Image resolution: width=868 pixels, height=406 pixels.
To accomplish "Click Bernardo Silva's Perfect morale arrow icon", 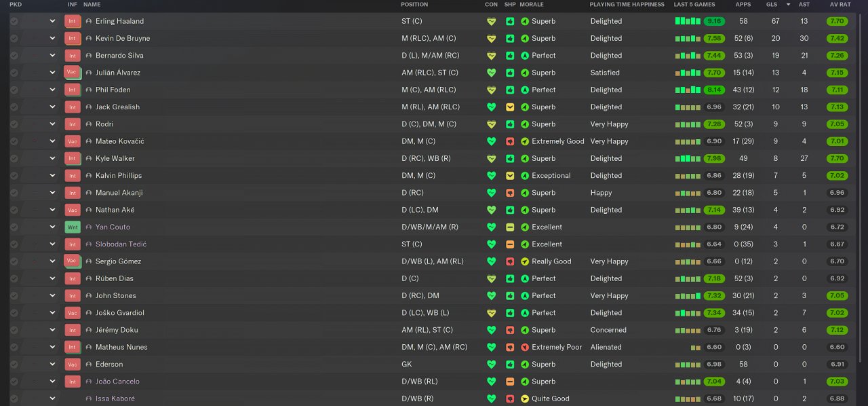I will click(x=525, y=55).
